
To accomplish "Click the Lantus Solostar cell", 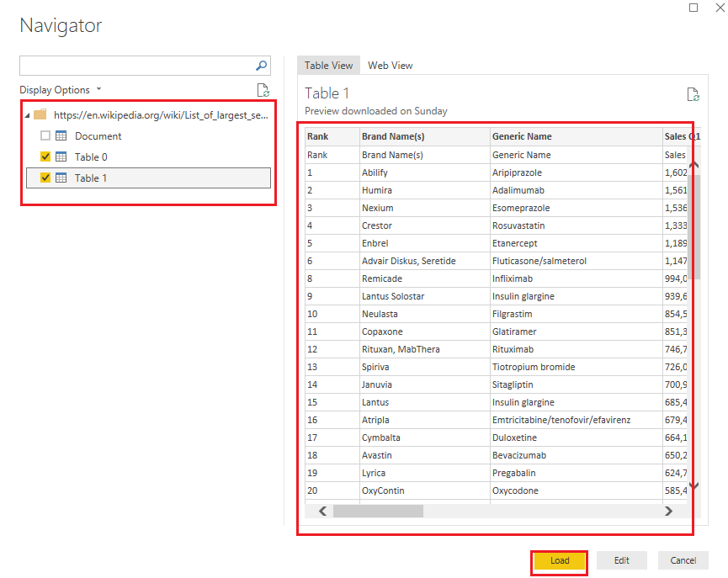I will [425, 296].
